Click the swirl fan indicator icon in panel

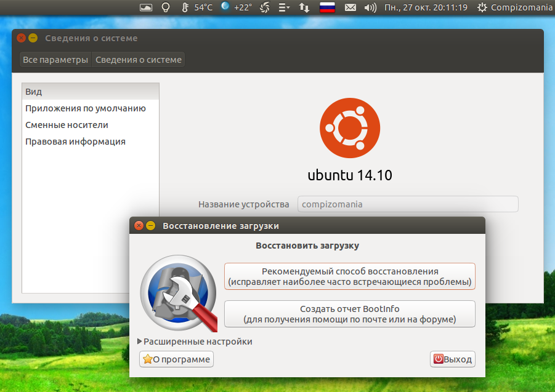coord(265,7)
